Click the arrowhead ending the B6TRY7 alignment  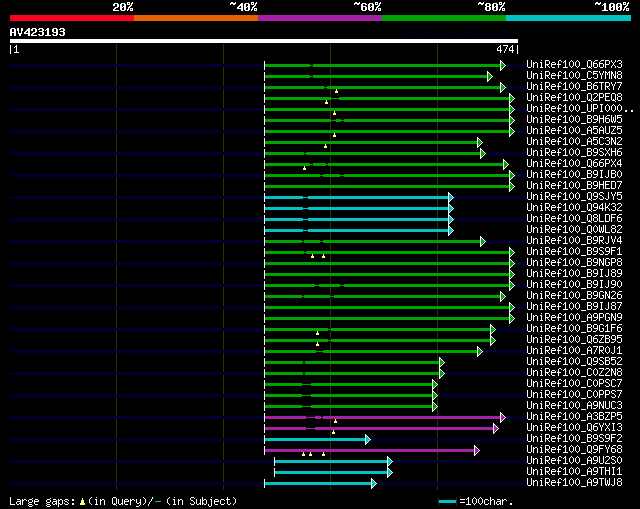(503, 87)
